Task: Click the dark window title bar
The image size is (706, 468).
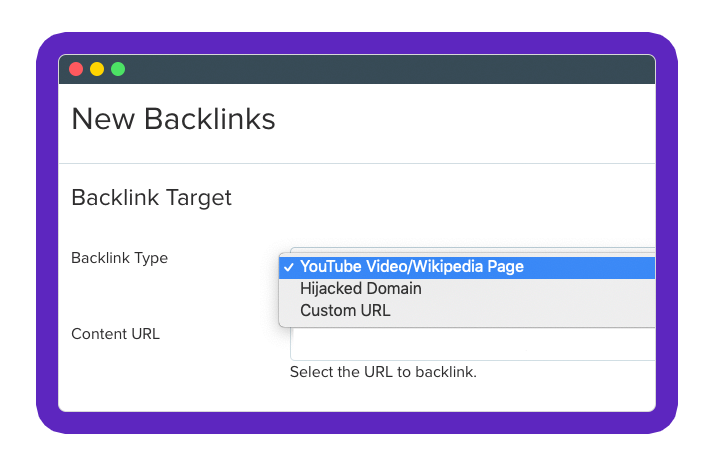Action: pyautogui.click(x=383, y=69)
